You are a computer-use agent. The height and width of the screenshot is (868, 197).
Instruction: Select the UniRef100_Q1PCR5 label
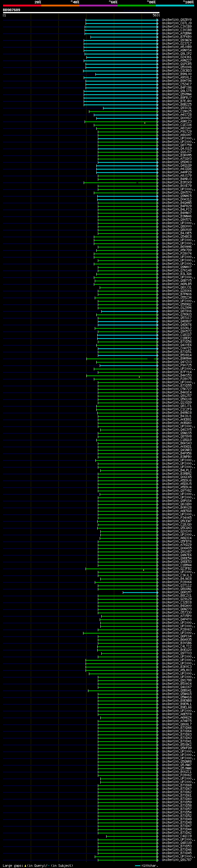(x=176, y=64)
